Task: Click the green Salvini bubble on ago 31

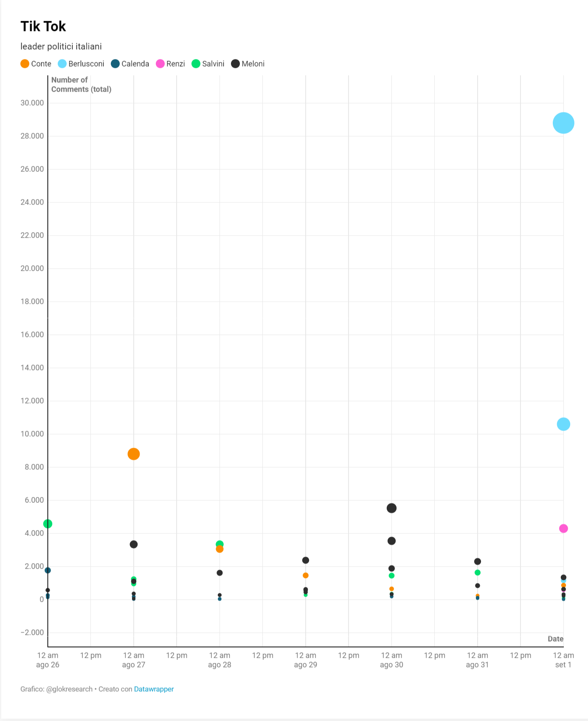Action: pos(477,572)
